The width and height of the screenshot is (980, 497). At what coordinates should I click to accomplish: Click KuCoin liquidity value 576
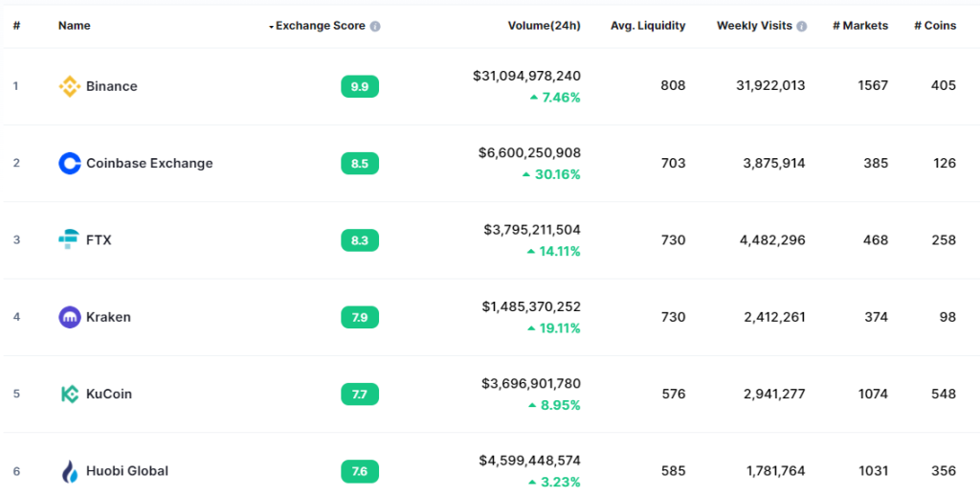click(x=673, y=394)
